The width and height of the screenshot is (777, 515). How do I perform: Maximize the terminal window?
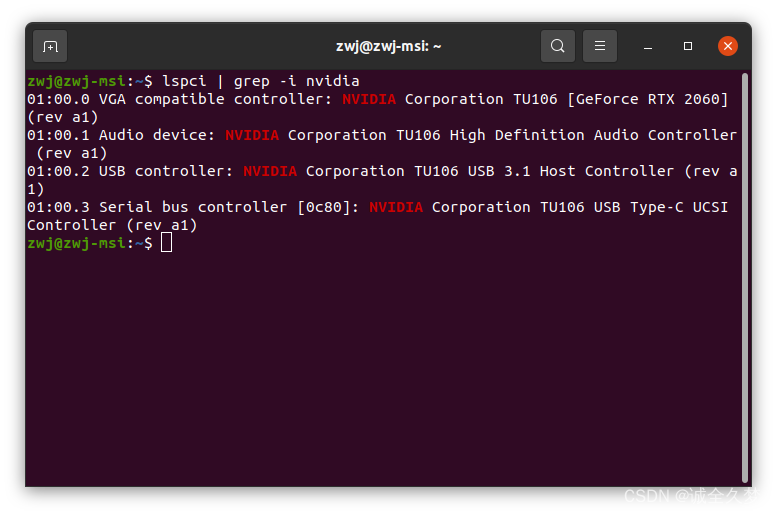[x=688, y=46]
